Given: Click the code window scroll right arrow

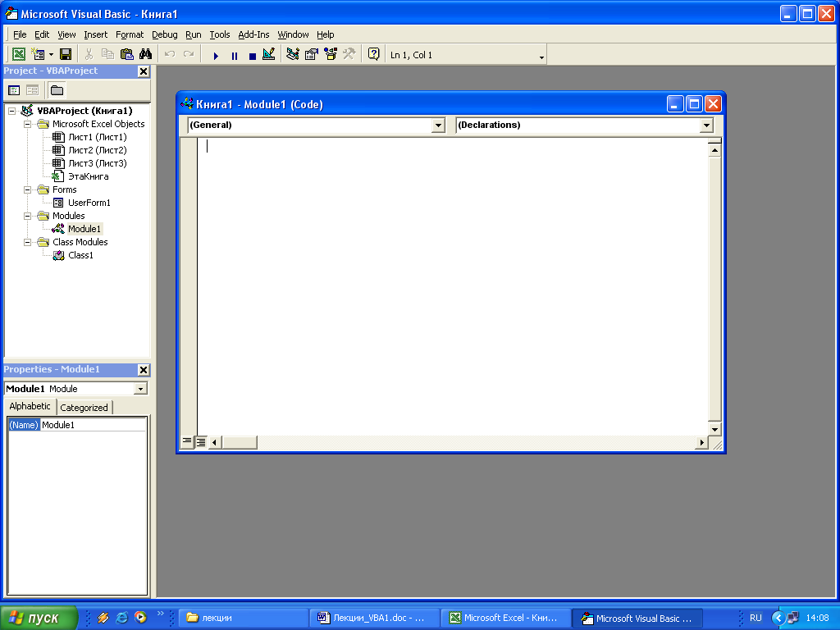Looking at the screenshot, I should [x=702, y=442].
